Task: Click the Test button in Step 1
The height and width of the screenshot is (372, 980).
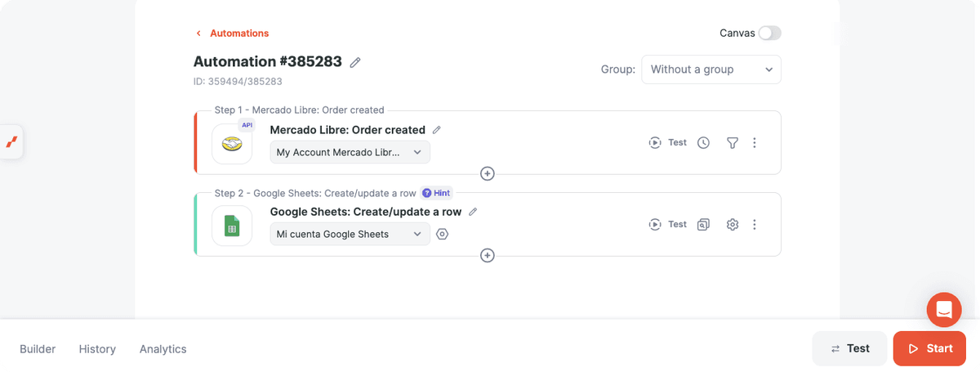Action: coord(668,142)
